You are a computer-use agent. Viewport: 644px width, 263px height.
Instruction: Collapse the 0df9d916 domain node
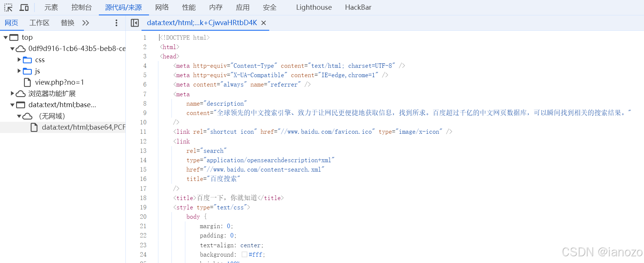coord(12,49)
